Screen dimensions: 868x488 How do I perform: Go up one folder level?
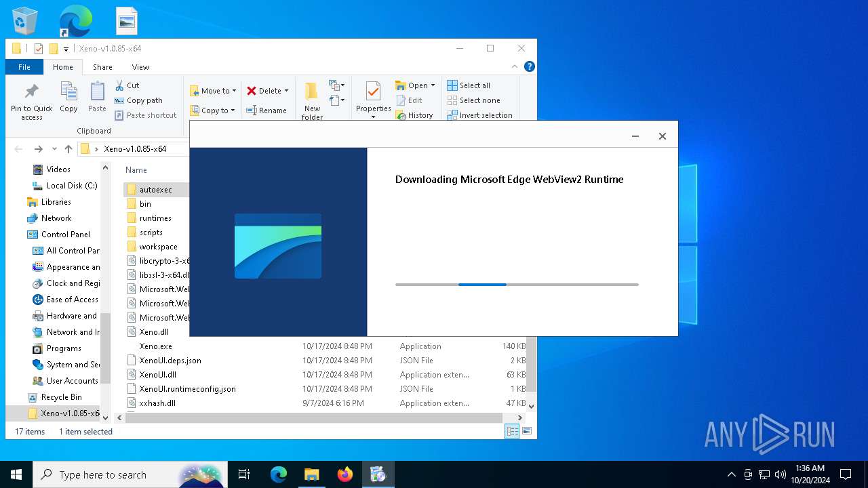[68, 149]
